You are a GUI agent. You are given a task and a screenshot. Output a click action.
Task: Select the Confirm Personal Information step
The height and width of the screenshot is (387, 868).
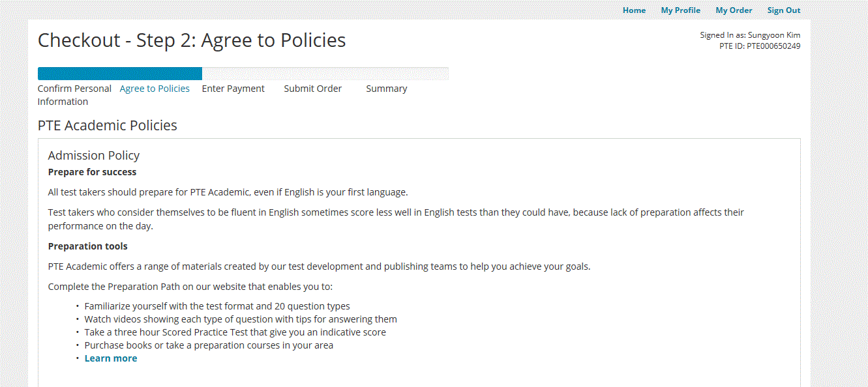click(x=74, y=95)
